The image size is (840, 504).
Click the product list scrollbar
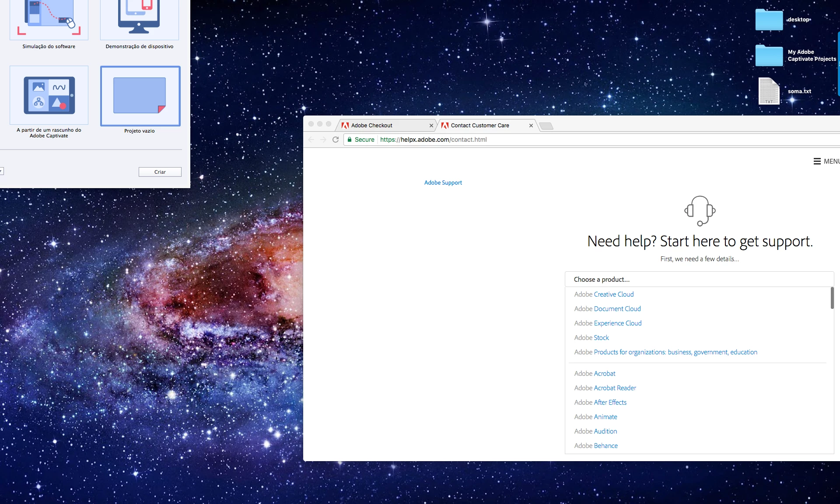coord(832,298)
